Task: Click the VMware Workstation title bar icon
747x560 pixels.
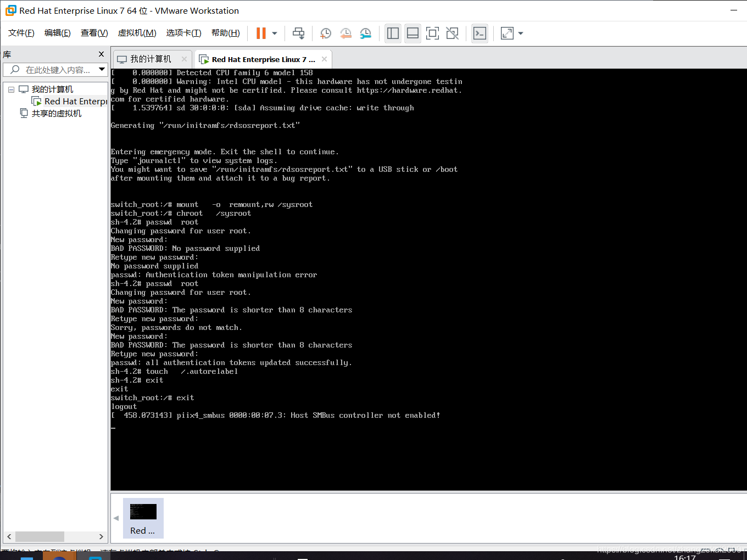Action: (x=11, y=10)
